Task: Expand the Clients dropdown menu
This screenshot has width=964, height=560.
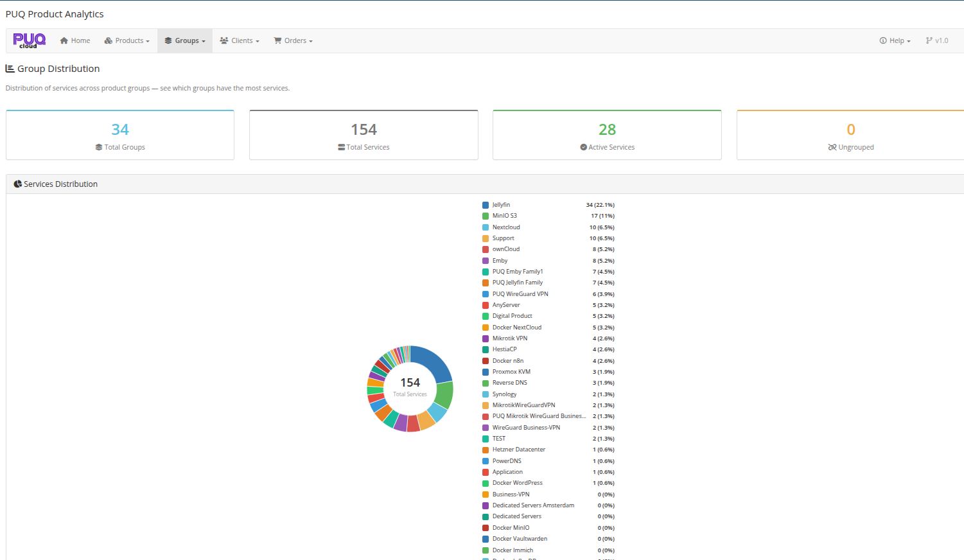Action: click(240, 40)
